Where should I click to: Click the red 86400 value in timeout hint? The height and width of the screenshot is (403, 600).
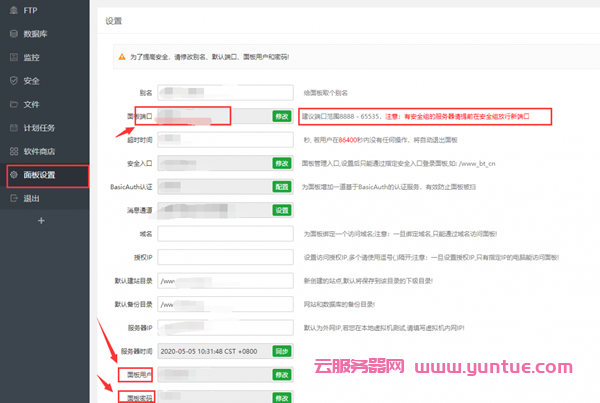(347, 140)
